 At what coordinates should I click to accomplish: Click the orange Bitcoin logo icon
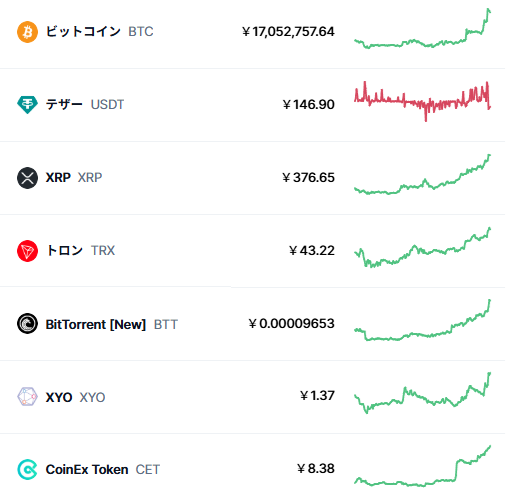27,32
